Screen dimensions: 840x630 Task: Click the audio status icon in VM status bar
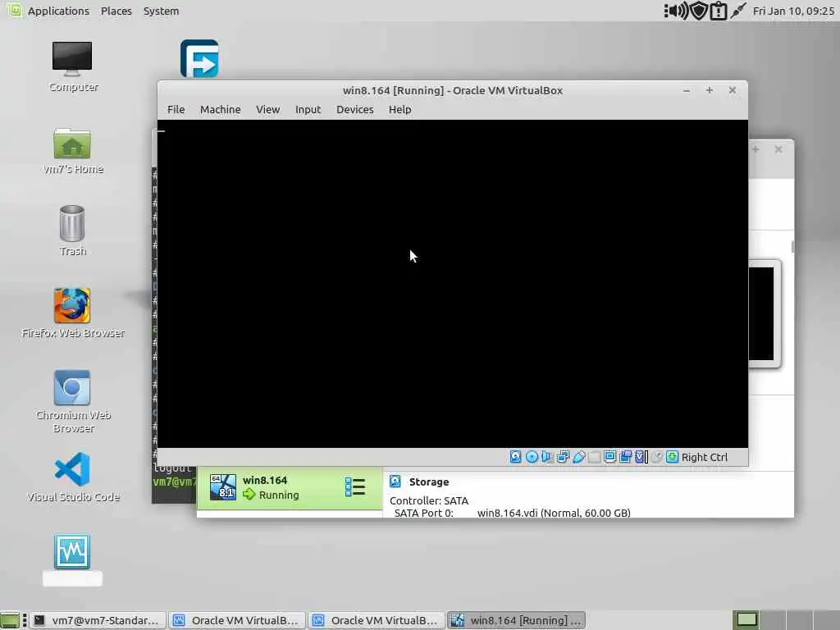tap(547, 457)
